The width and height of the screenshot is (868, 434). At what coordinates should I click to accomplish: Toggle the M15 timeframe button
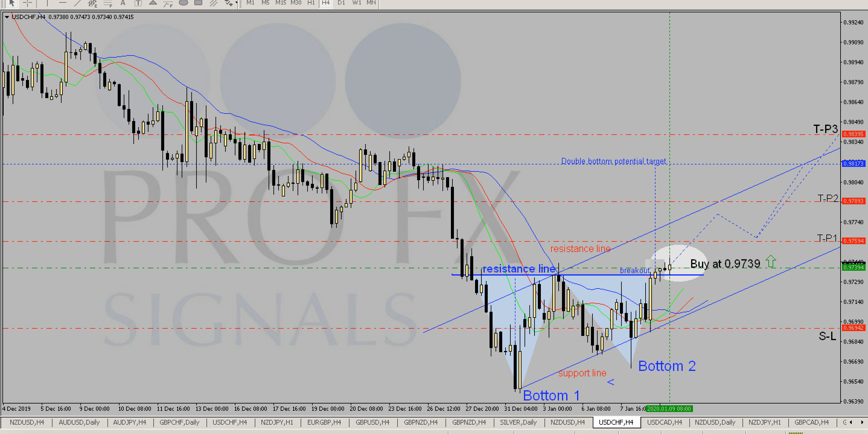point(280,3)
